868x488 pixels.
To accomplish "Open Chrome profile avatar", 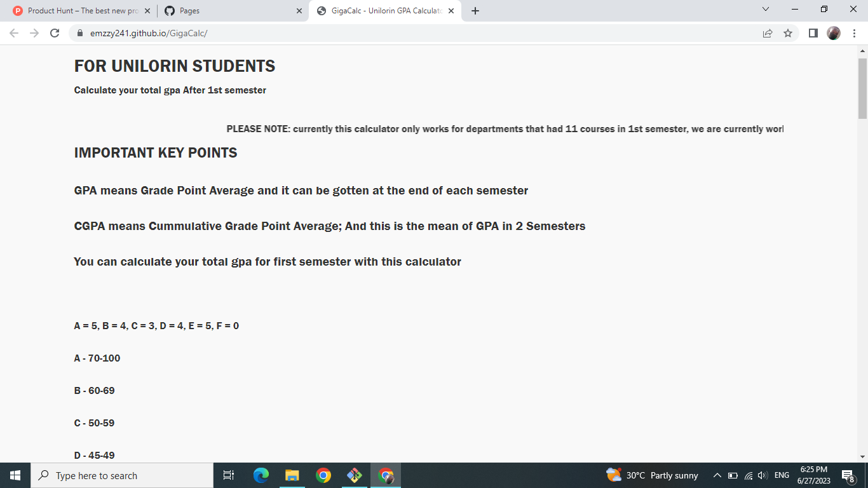I will [x=834, y=33].
